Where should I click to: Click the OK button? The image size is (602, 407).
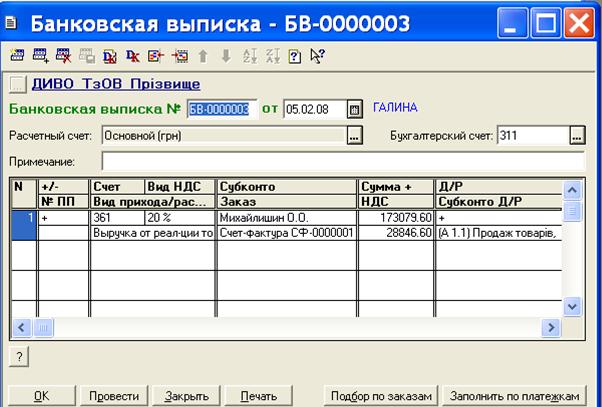(x=41, y=396)
